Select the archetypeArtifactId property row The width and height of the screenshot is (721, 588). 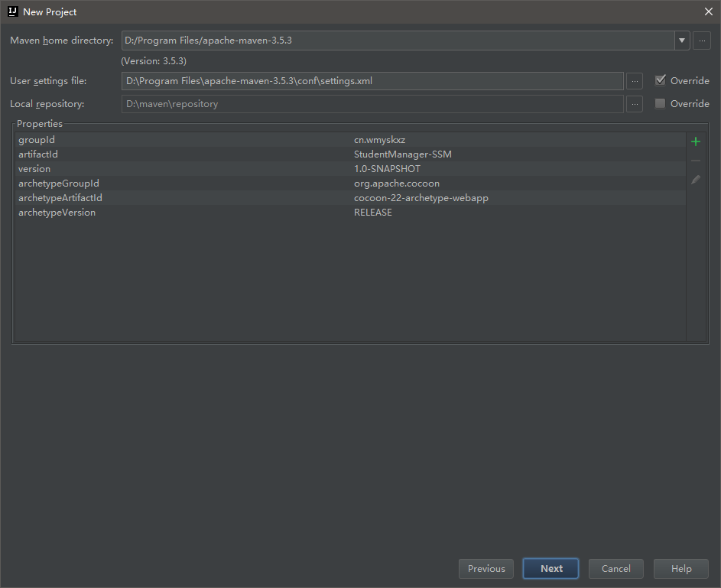(x=350, y=198)
